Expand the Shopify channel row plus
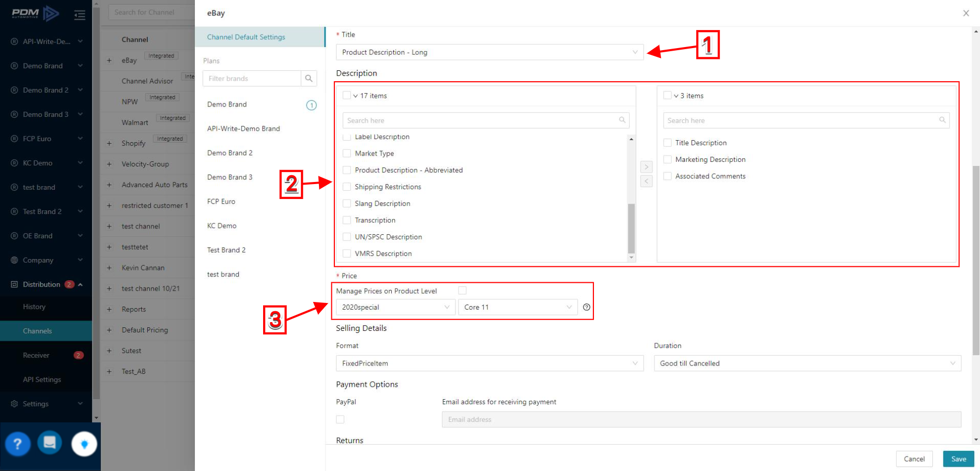 tap(109, 143)
